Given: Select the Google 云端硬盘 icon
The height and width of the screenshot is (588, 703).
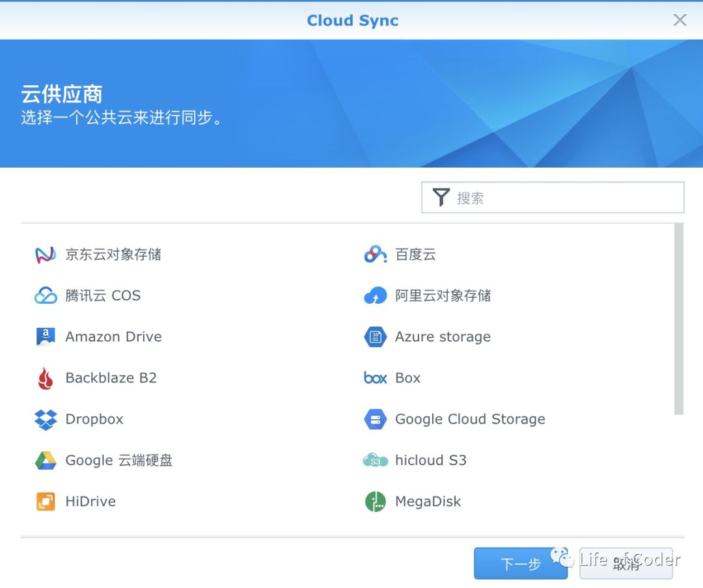Looking at the screenshot, I should click(x=46, y=461).
